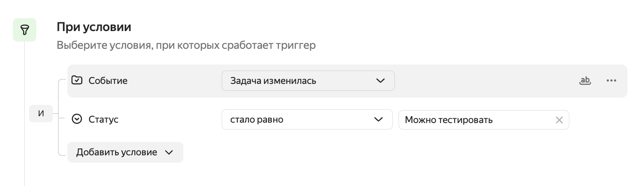This screenshot has width=644, height=186.
Task: Clear the Можно тестировать value with X
Action: pyautogui.click(x=559, y=120)
